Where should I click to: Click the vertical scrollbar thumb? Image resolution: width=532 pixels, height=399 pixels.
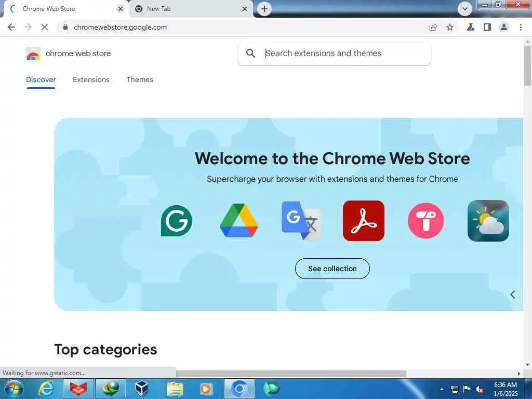527,65
